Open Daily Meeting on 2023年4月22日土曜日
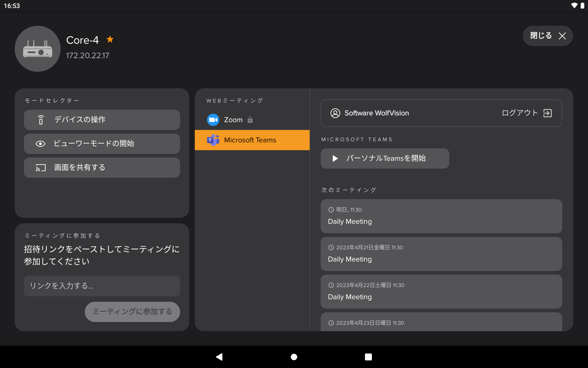 [x=441, y=292]
